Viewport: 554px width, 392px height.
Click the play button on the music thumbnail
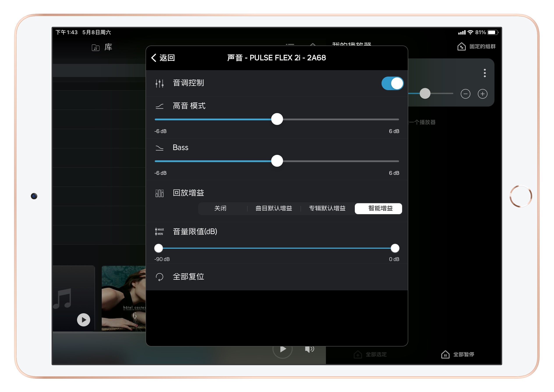[83, 320]
